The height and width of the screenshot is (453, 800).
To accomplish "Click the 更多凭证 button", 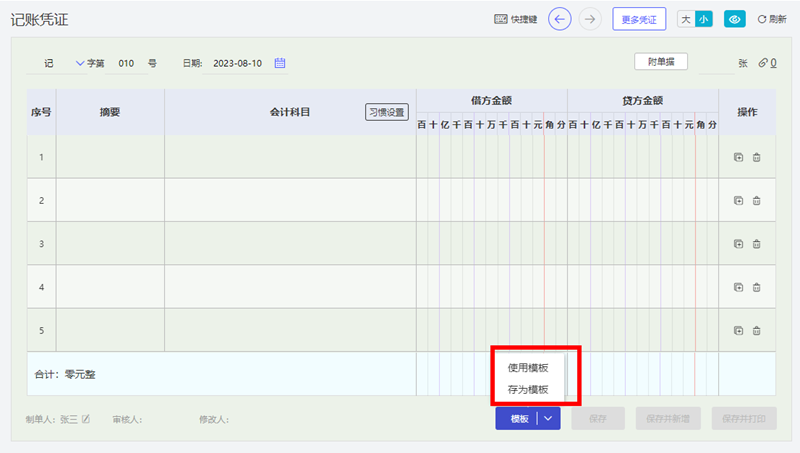I will [x=639, y=19].
